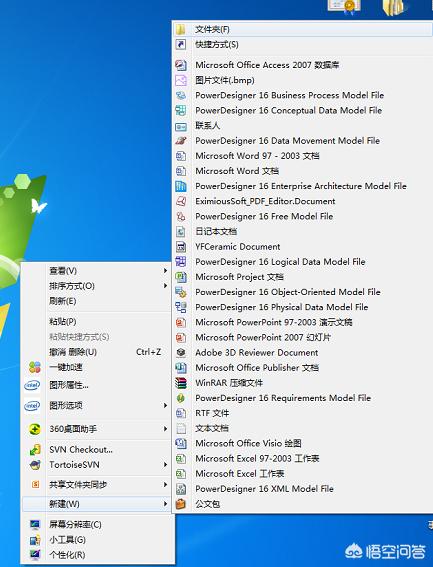Click the briefcase icon beside 公文包
The width and height of the screenshot is (433, 567).
(181, 504)
